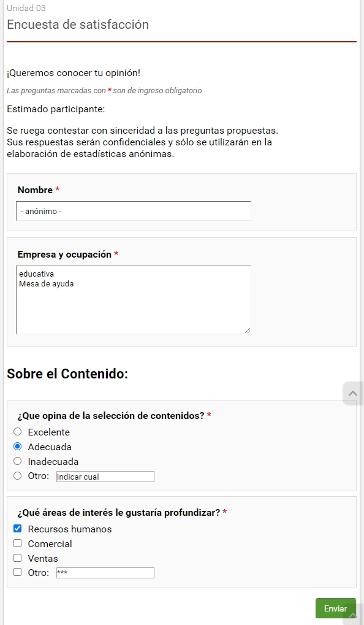The width and height of the screenshot is (364, 625).
Task: Select the Excelente radio option
Action: [18, 432]
